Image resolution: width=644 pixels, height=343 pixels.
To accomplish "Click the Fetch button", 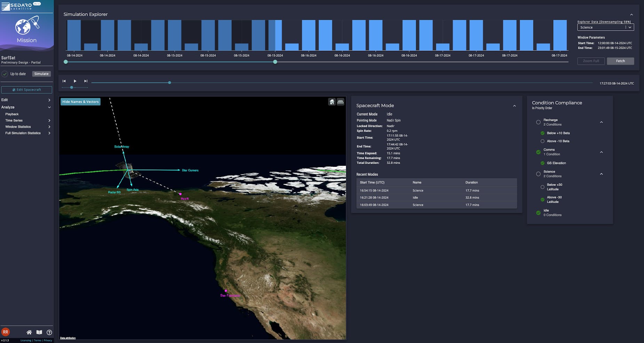I will 620,61.
